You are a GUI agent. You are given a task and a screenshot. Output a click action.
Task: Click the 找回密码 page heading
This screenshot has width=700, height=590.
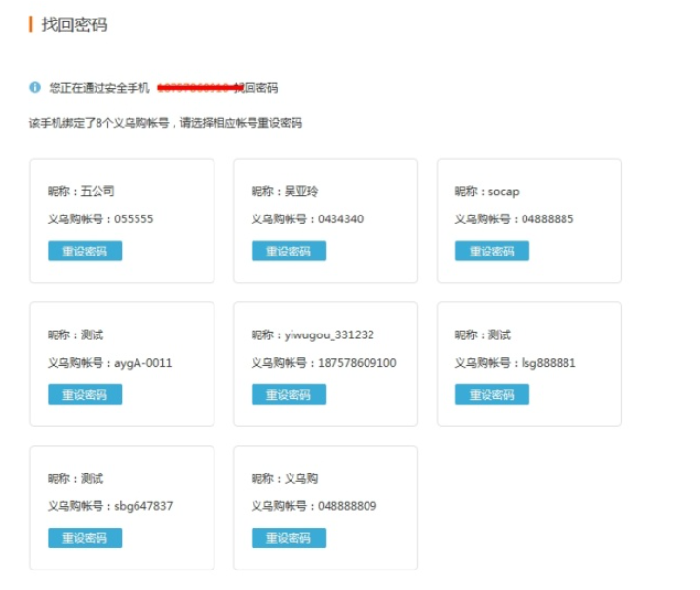(74, 24)
